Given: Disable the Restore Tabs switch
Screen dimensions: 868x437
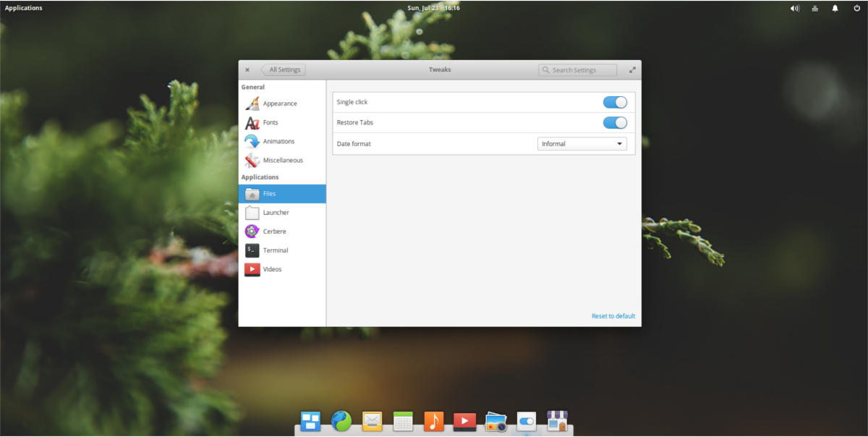Looking at the screenshot, I should click(x=615, y=122).
